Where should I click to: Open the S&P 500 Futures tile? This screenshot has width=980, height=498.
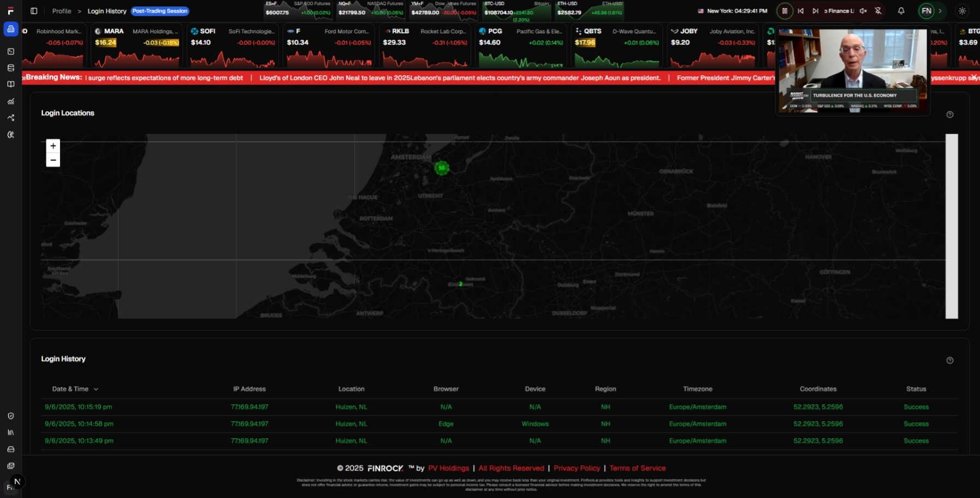(298, 11)
